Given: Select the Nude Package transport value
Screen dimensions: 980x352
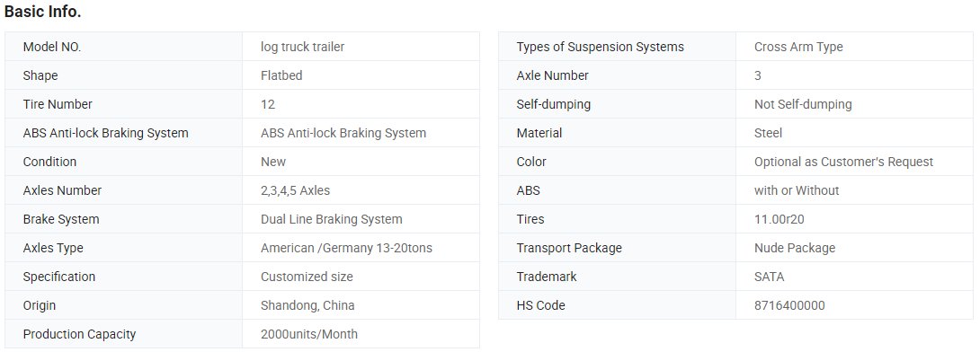Looking at the screenshot, I should pos(795,248).
